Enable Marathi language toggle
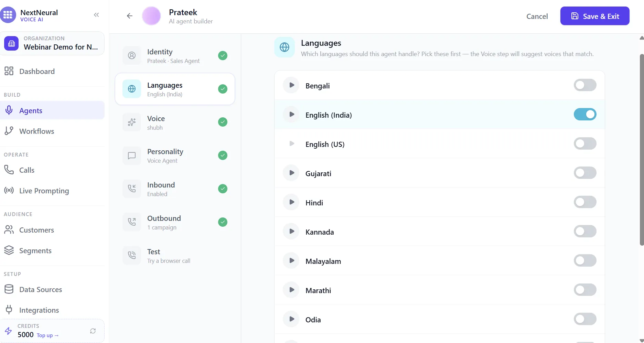The width and height of the screenshot is (644, 343). 585,290
